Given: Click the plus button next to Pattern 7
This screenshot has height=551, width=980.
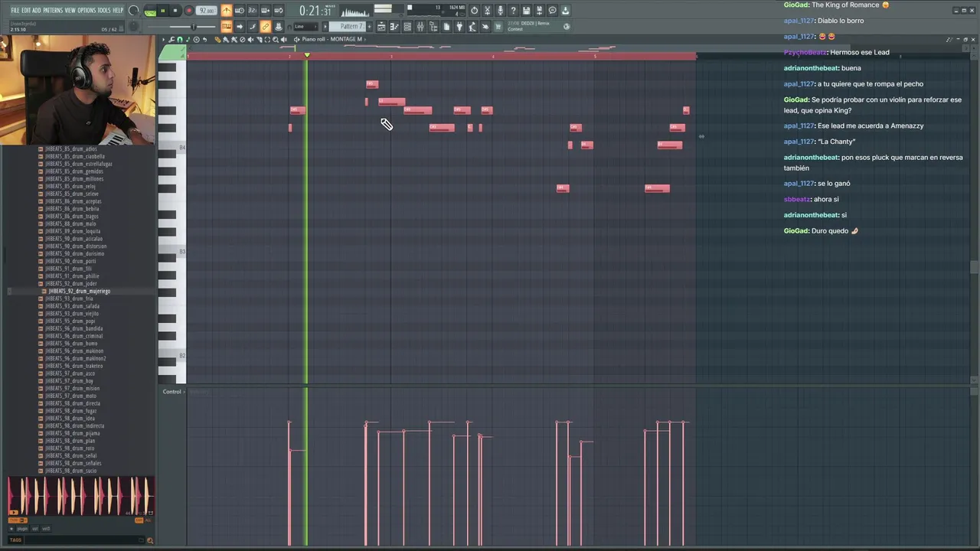Looking at the screenshot, I should pyautogui.click(x=370, y=27).
